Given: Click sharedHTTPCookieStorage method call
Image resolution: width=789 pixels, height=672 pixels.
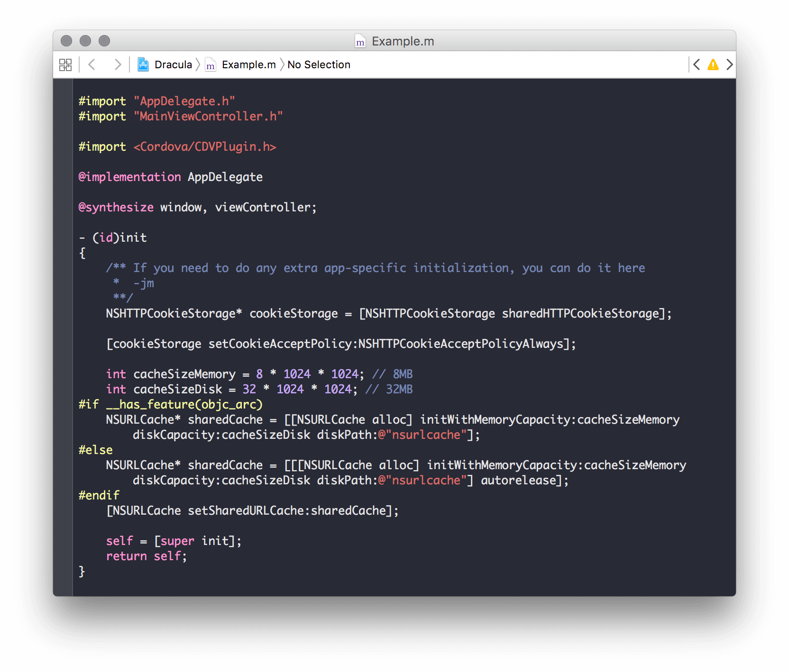Looking at the screenshot, I should 580,314.
